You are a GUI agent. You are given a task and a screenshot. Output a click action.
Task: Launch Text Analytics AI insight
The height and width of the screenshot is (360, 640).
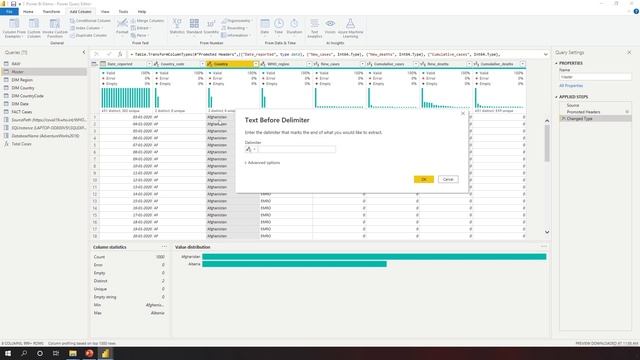click(x=314, y=28)
